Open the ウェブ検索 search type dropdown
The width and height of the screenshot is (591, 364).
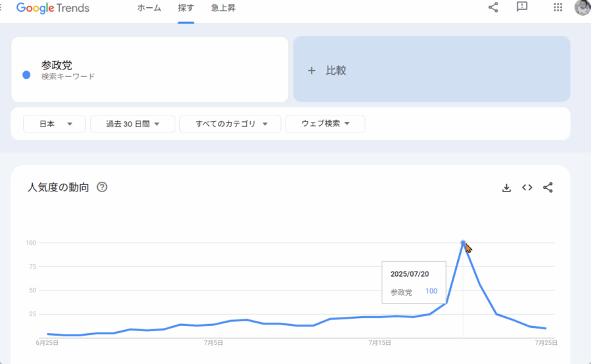click(325, 123)
